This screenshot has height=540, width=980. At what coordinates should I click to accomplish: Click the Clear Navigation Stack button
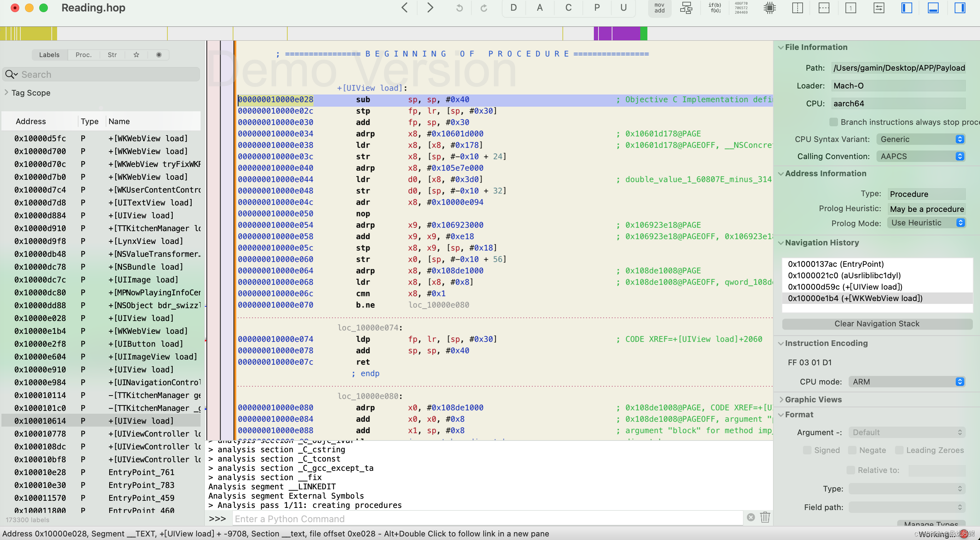pyautogui.click(x=876, y=323)
